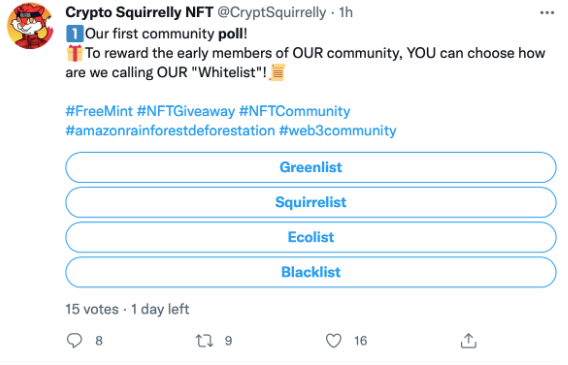Select the Ecolist poll option
The height and width of the screenshot is (365, 568).
tap(311, 237)
